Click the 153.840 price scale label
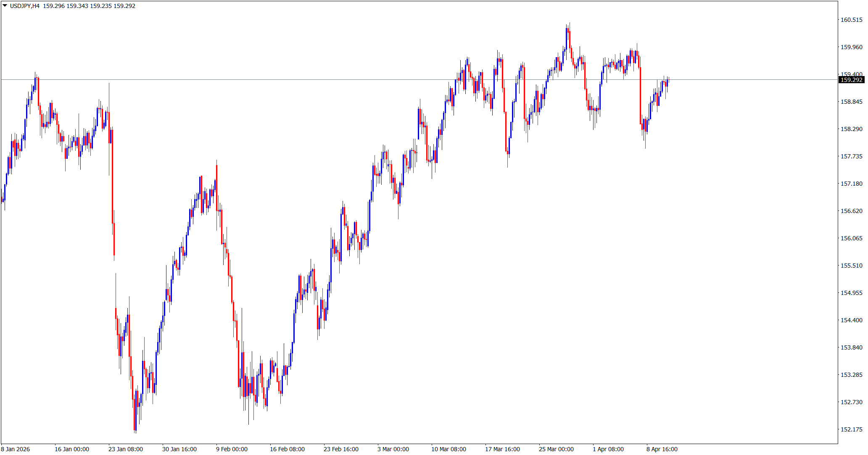This screenshot has height=455, width=868. [851, 347]
